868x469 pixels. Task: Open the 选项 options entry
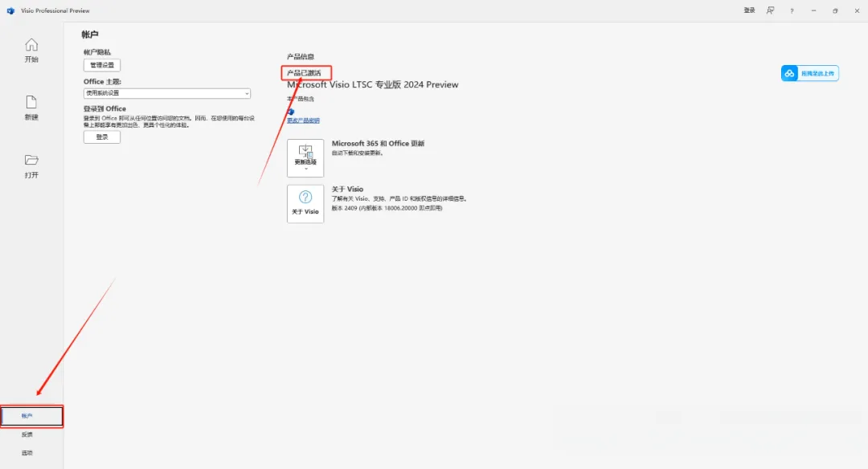pyautogui.click(x=27, y=452)
